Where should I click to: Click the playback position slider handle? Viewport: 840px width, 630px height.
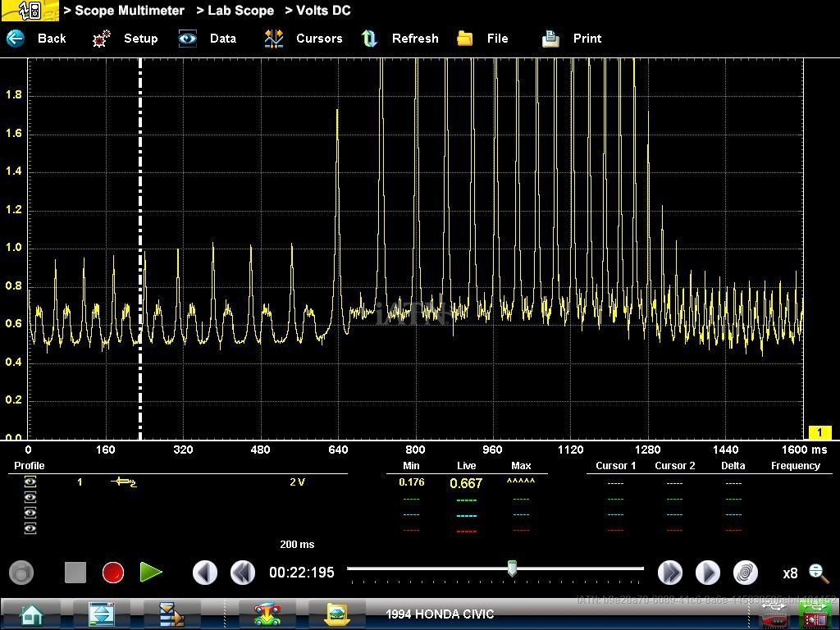tap(512, 568)
